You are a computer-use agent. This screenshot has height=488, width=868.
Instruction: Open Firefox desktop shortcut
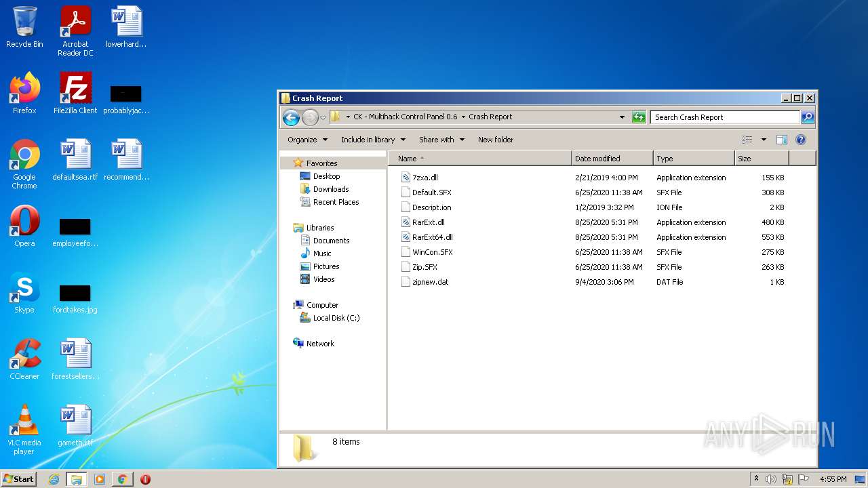point(24,93)
